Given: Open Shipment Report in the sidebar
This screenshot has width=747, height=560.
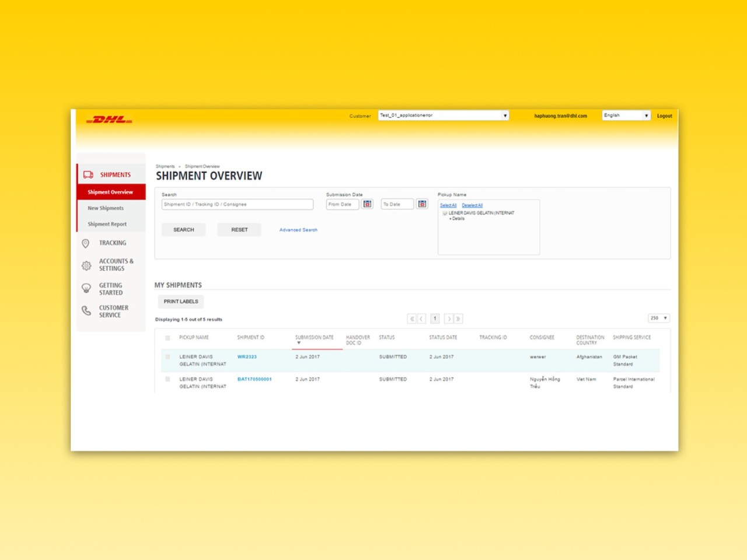Looking at the screenshot, I should tap(107, 224).
